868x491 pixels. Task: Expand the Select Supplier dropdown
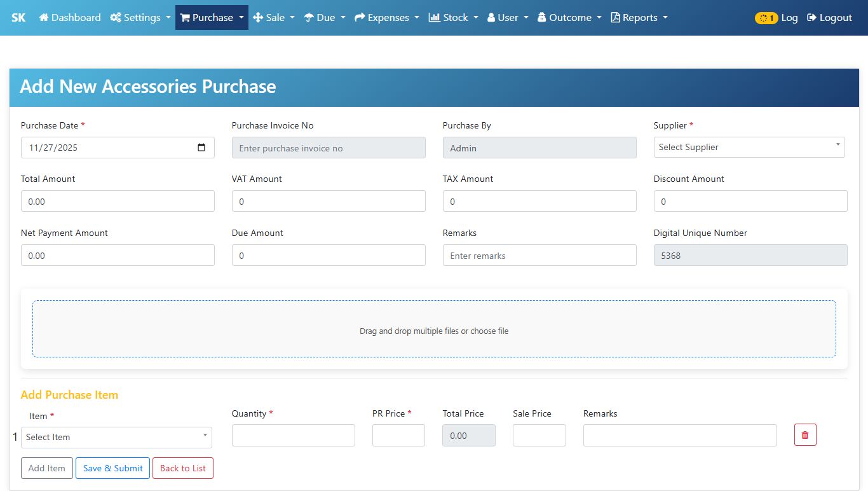749,147
